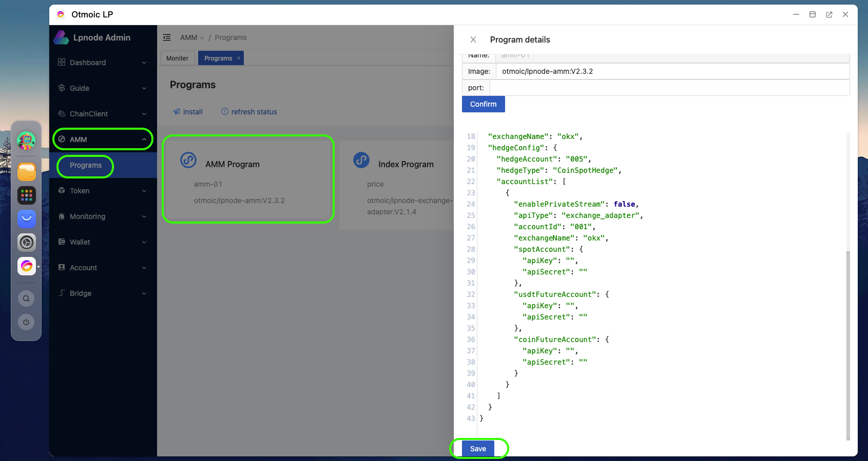This screenshot has height=461, width=868.
Task: Click the power icon in the dock
Action: click(x=26, y=322)
